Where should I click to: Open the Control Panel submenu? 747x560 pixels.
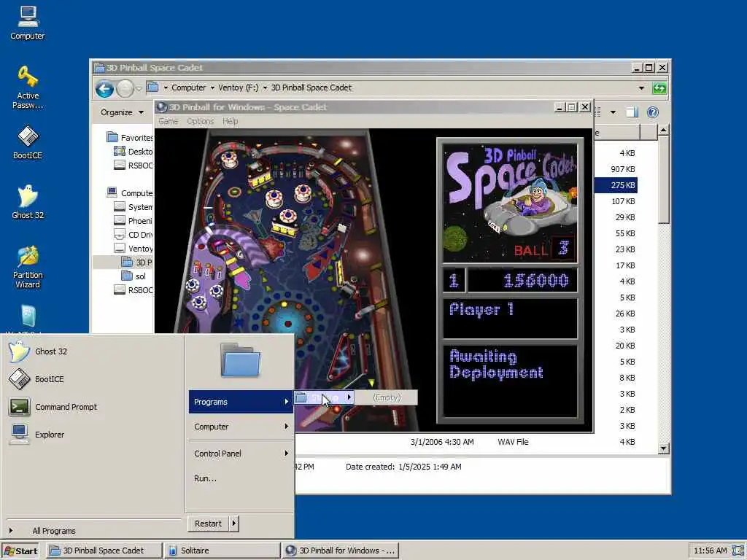point(241,454)
